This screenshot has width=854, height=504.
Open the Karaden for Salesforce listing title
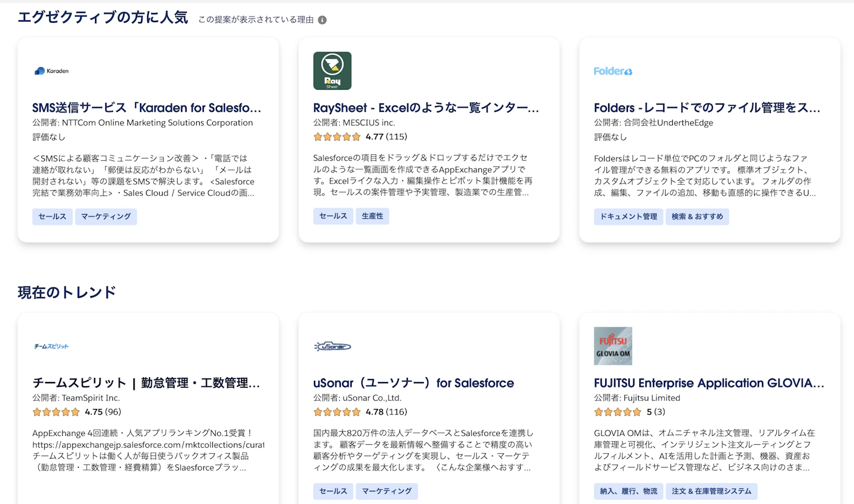pos(147,108)
